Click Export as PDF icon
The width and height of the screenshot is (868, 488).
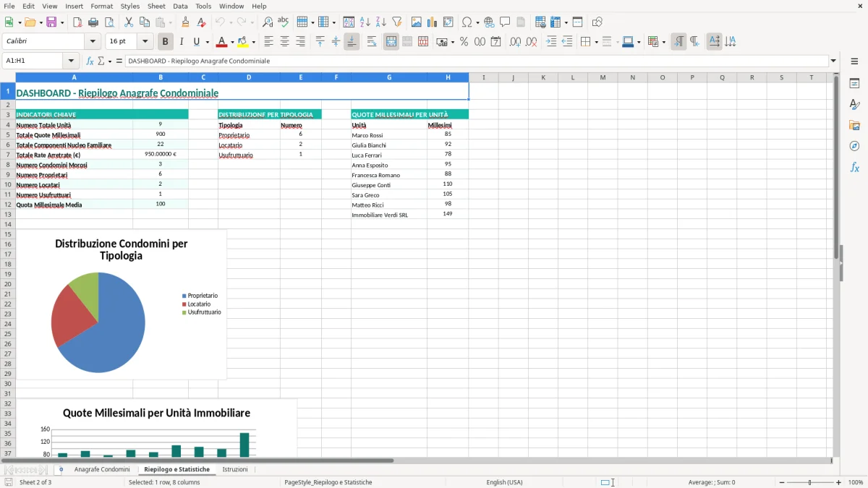point(77,22)
